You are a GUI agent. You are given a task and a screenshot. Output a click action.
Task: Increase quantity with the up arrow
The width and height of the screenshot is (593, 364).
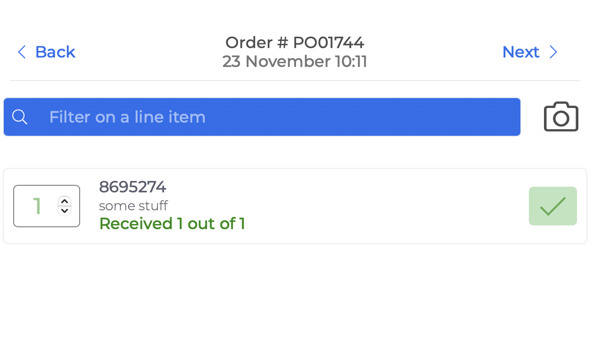[65, 201]
